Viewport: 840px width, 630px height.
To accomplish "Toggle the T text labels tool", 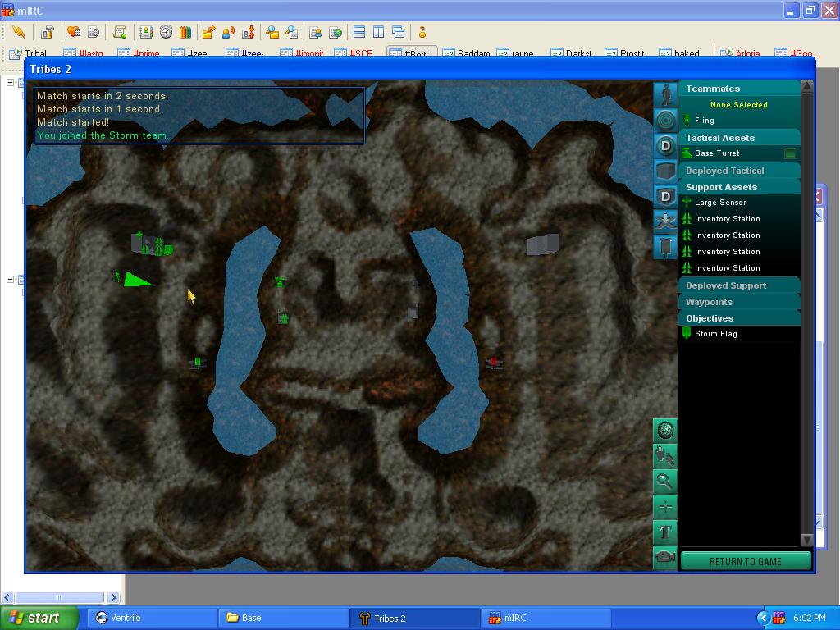I will pos(665,532).
